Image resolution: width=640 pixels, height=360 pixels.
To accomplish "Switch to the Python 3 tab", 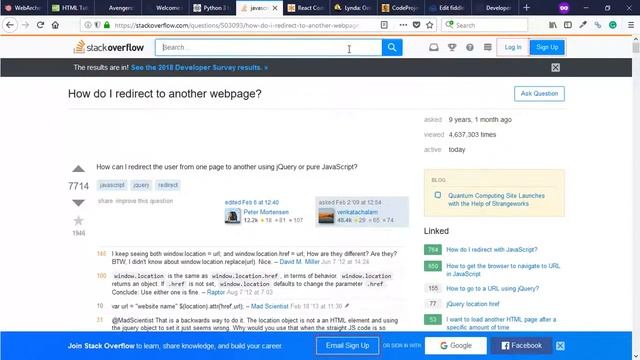I will 213,8.
